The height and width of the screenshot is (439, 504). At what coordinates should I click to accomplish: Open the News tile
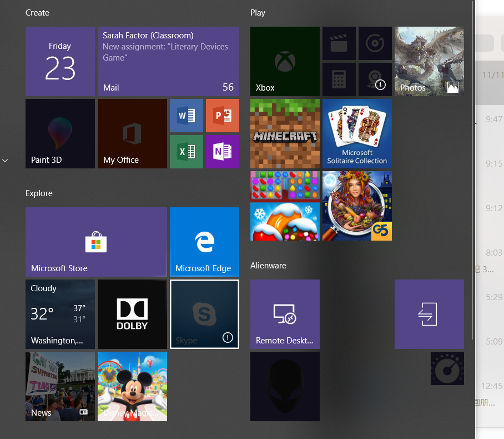pos(60,387)
